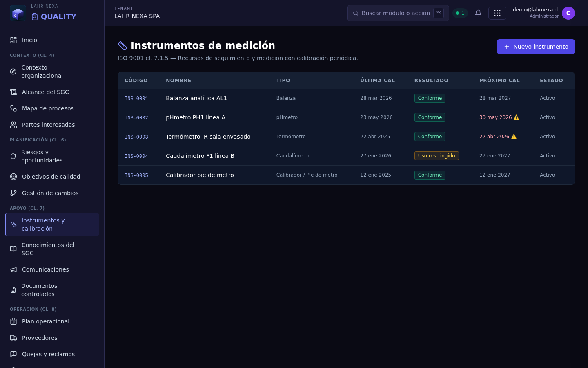This screenshot has width=588, height=368.
Task: Click the LAHR NEXA cube logo
Action: coord(18,13)
